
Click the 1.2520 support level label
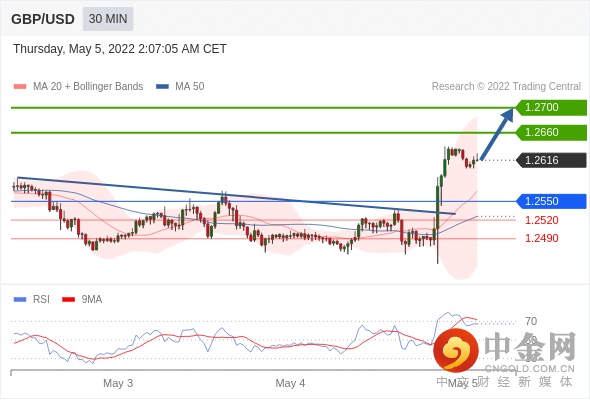541,220
